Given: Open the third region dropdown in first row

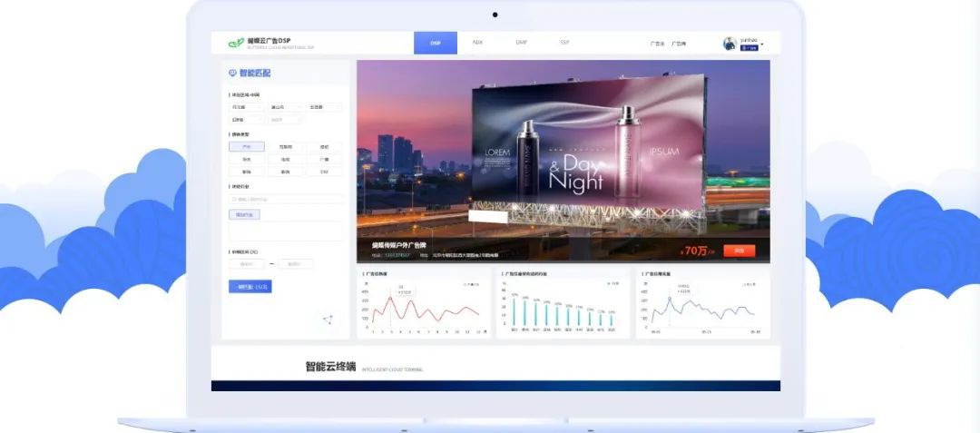Looking at the screenshot, I should tap(324, 107).
